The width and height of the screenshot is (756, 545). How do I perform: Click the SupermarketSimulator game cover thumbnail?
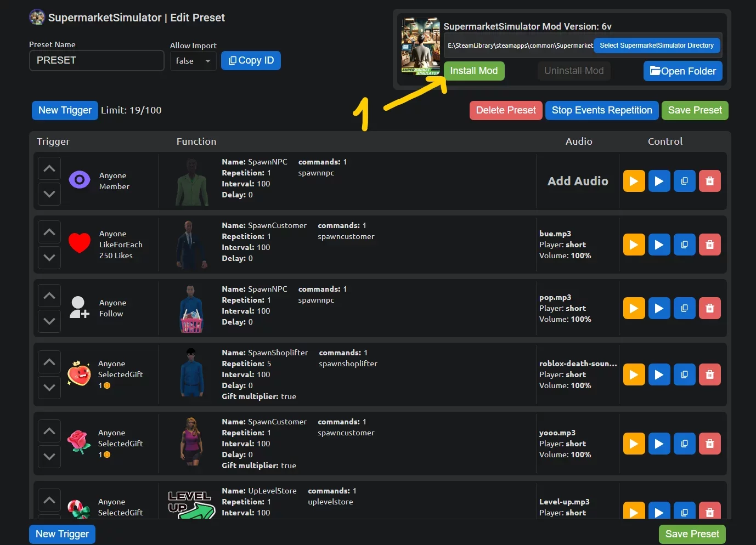[420, 46]
